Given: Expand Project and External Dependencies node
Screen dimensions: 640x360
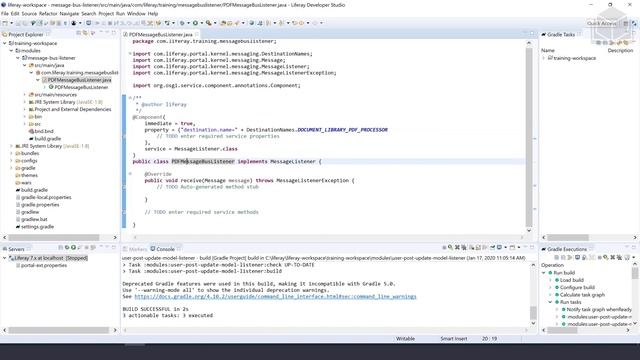Looking at the screenshot, I should point(24,109).
